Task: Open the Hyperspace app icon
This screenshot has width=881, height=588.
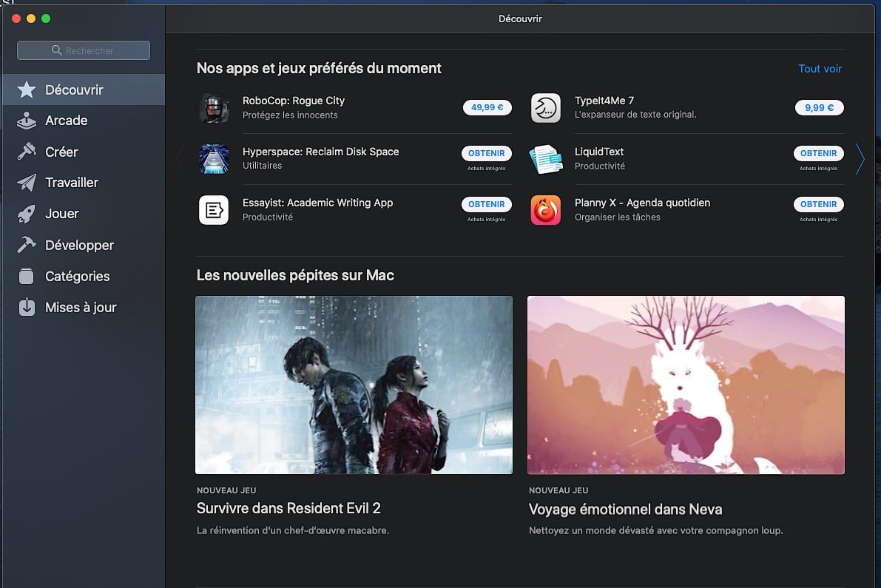Action: point(214,159)
